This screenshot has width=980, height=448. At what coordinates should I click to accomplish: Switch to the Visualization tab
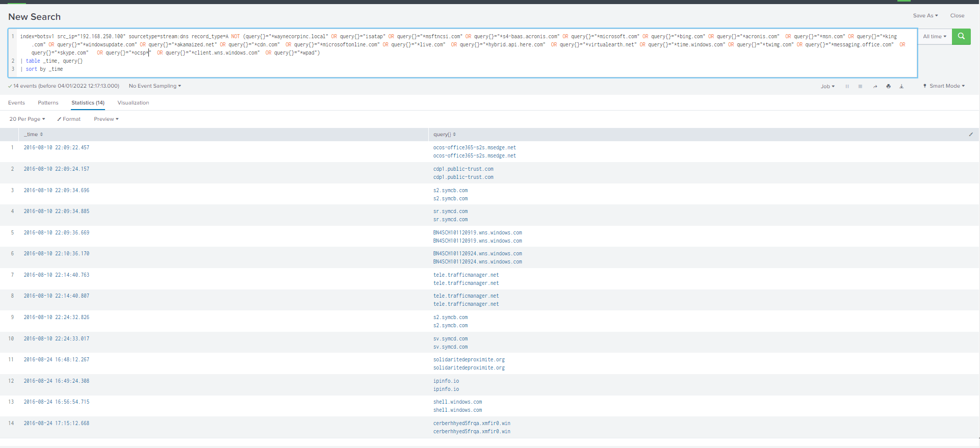133,103
